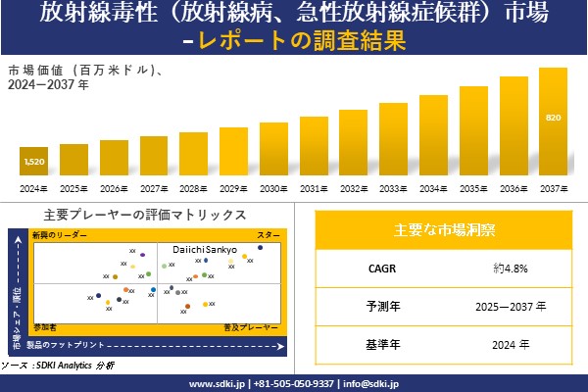
Task: Click the +81-505-050-9337 phone number
Action: (293, 383)
